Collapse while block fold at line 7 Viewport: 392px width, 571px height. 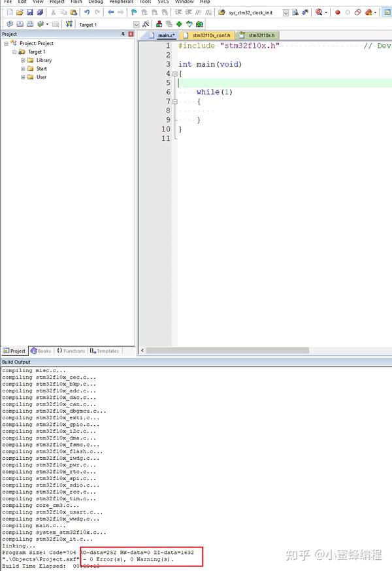click(175, 101)
